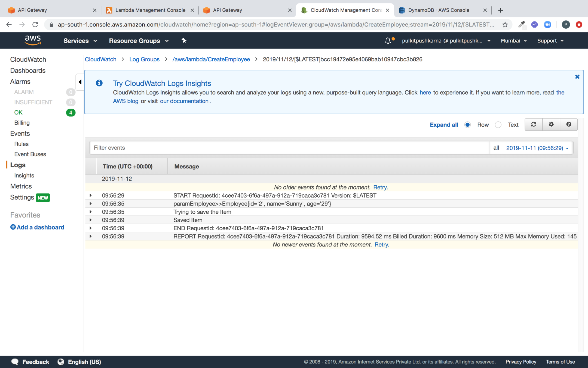Expand the START RequestId log row
This screenshot has width=588, height=368.
pos(91,195)
